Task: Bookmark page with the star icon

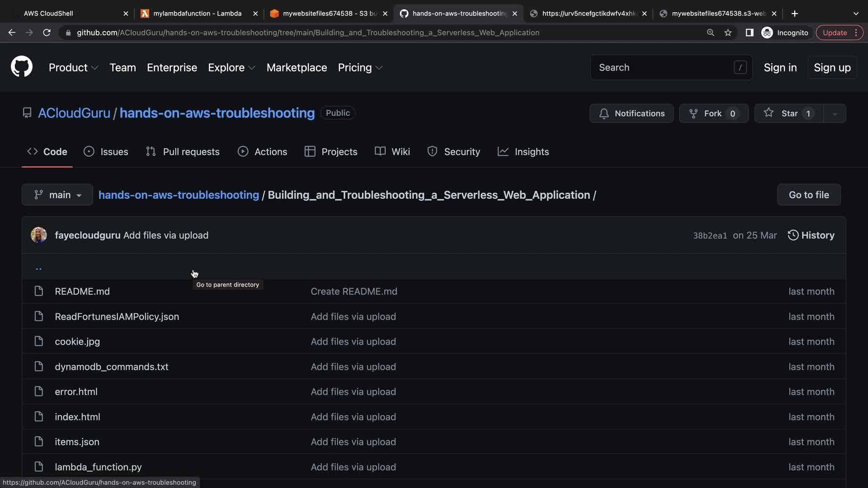Action: (x=728, y=33)
